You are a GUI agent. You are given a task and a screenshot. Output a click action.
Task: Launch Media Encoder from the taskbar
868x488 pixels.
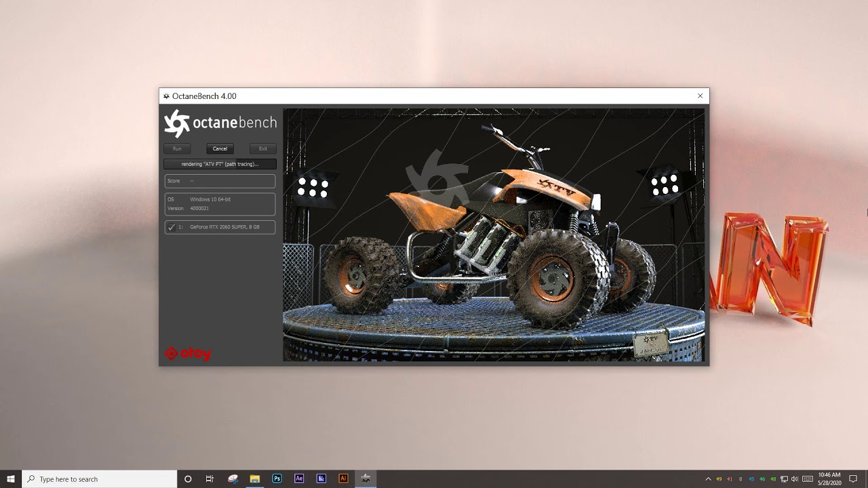(321, 479)
